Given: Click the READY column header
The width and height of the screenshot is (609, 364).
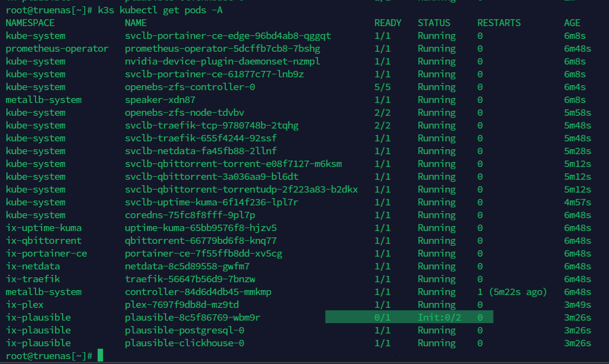Looking at the screenshot, I should pos(388,23).
